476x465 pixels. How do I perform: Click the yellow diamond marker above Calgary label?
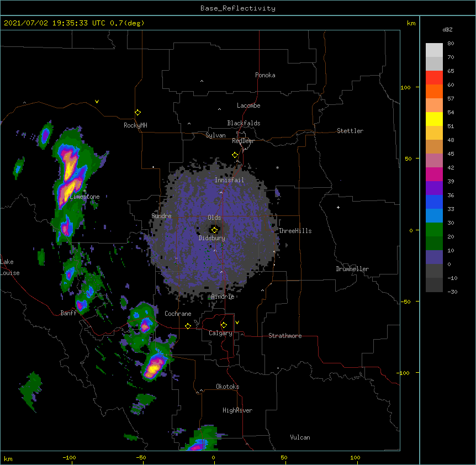[224, 325]
